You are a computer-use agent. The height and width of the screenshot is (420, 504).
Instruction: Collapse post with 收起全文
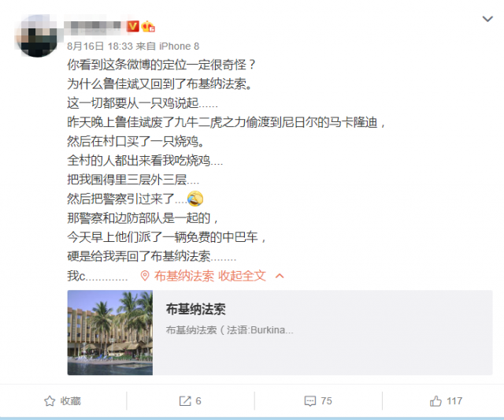click(x=242, y=276)
